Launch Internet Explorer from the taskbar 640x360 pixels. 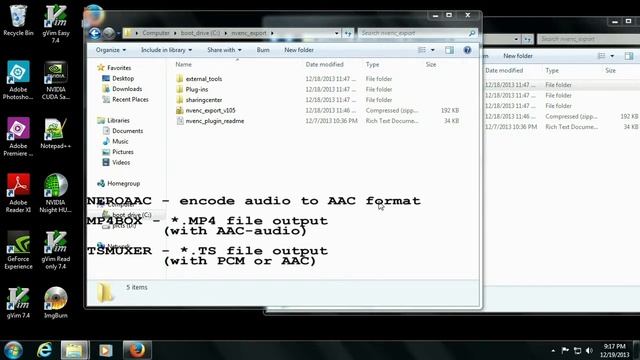pyautogui.click(x=44, y=350)
